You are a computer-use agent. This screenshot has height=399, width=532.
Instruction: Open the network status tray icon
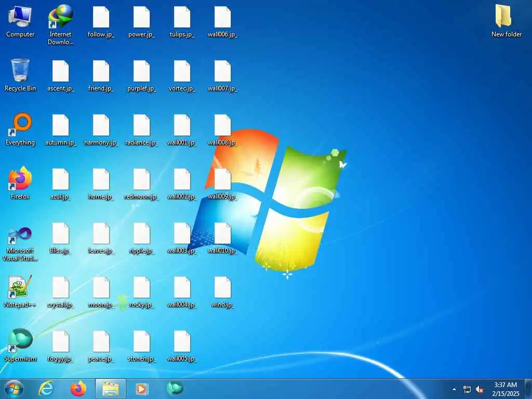(467, 390)
